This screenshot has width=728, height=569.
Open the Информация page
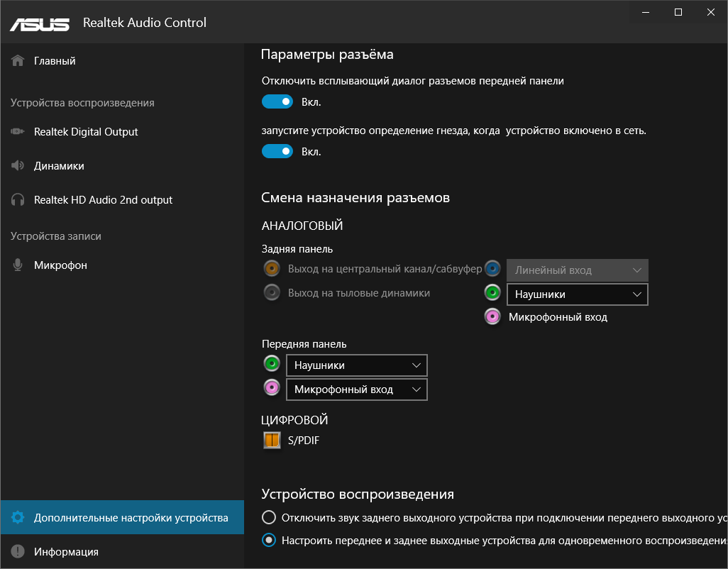pos(122,551)
